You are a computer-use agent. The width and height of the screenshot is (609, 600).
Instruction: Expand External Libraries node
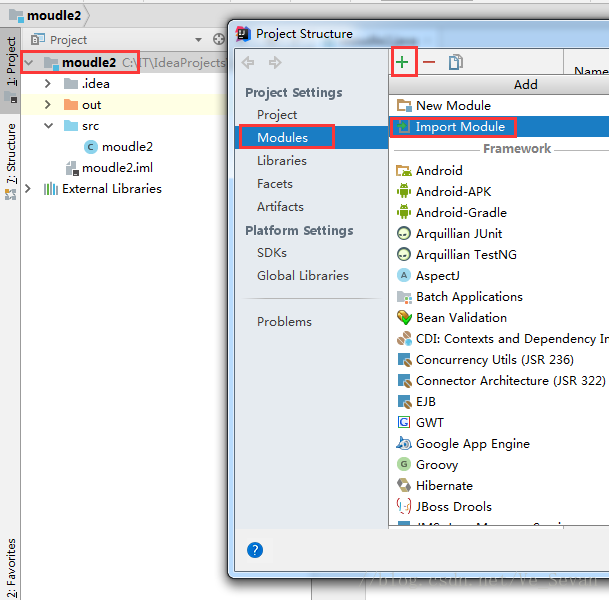point(28,188)
